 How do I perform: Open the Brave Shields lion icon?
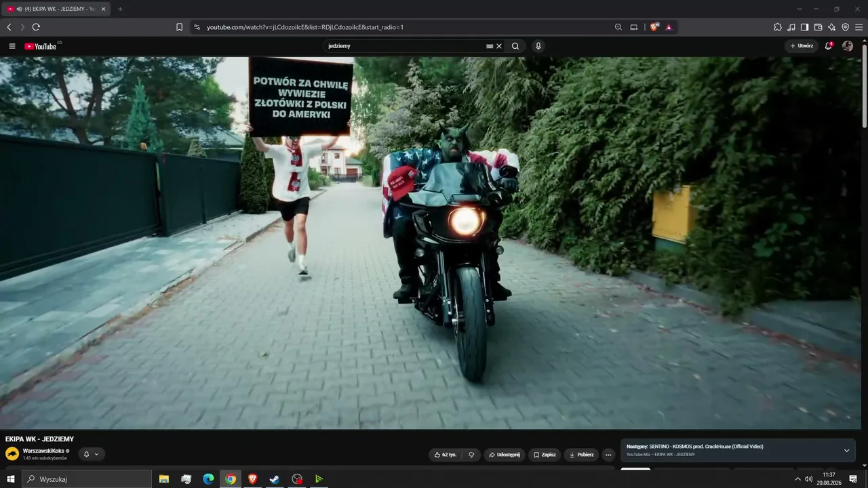click(x=654, y=27)
